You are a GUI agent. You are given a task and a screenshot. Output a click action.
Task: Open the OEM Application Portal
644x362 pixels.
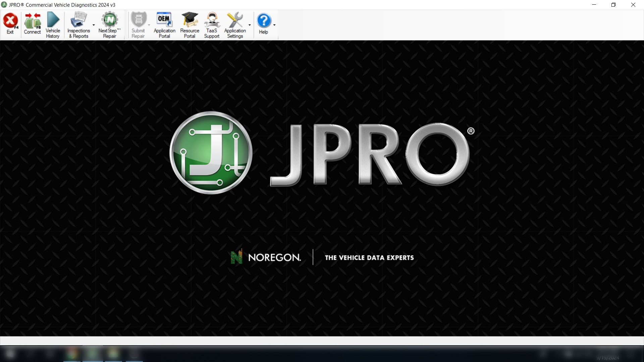[x=164, y=25]
